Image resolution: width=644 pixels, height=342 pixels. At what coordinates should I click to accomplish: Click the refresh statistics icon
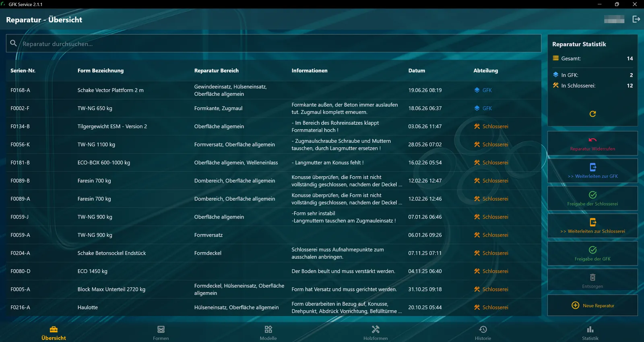[x=592, y=114]
